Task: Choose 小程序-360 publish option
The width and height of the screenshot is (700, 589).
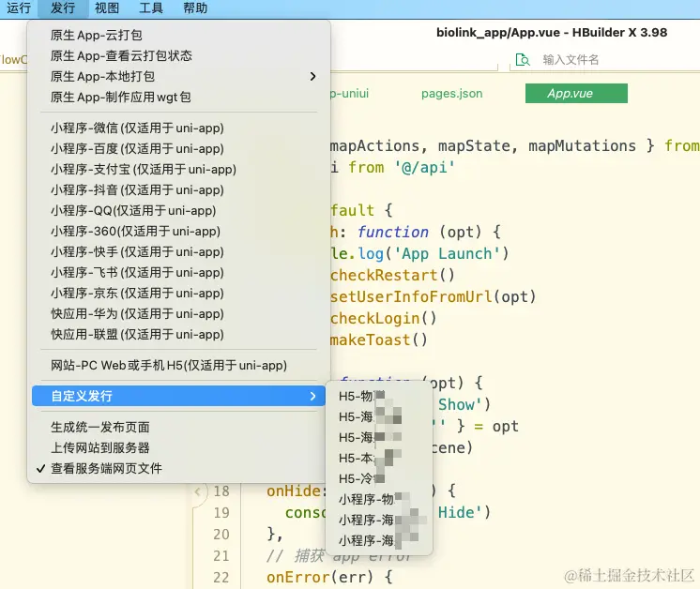Action: (178, 231)
